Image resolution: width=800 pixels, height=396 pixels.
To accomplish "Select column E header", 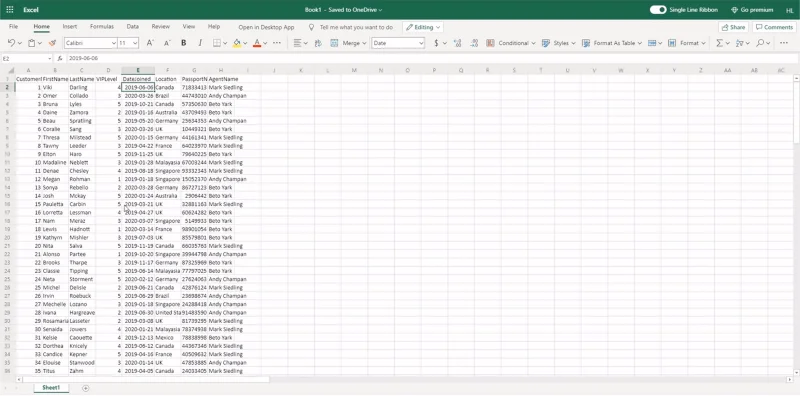I will coord(138,70).
